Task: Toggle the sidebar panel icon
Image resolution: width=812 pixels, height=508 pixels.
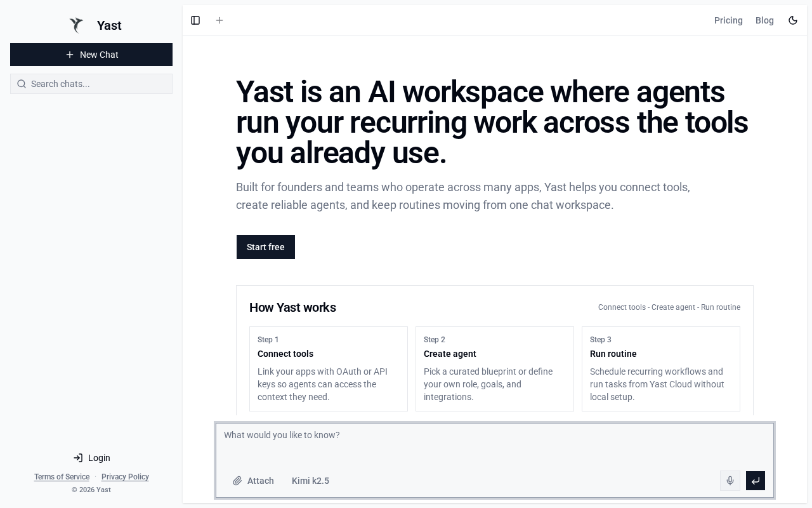Action: click(195, 20)
